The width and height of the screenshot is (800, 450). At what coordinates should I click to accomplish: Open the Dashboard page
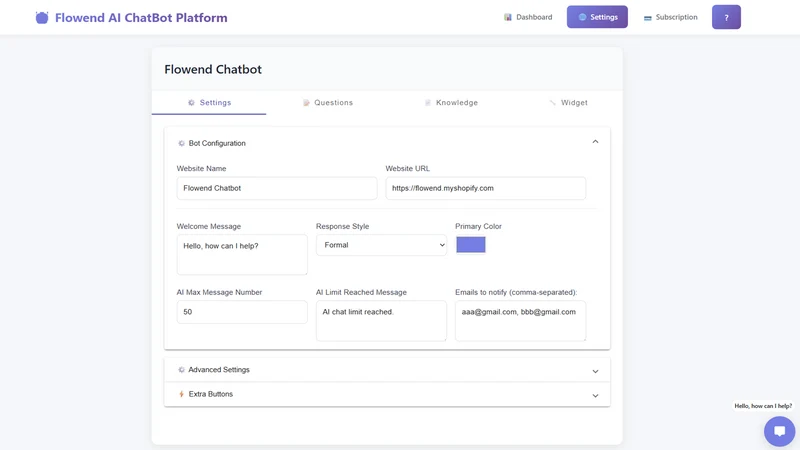point(528,17)
